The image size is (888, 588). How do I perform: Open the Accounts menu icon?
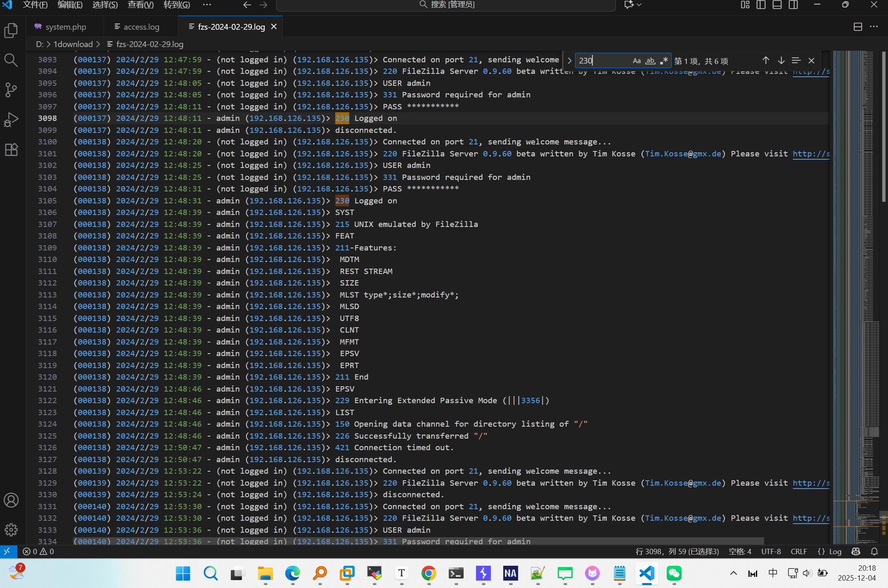pyautogui.click(x=11, y=500)
